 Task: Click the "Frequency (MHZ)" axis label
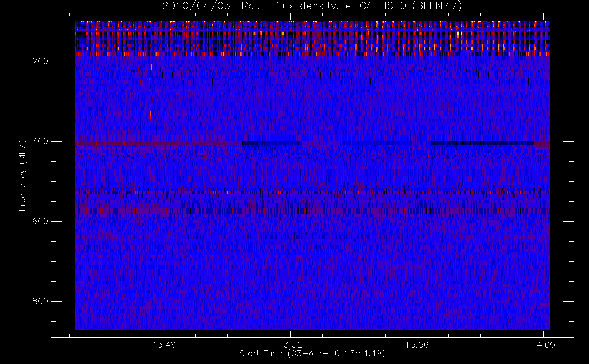pyautogui.click(x=23, y=175)
